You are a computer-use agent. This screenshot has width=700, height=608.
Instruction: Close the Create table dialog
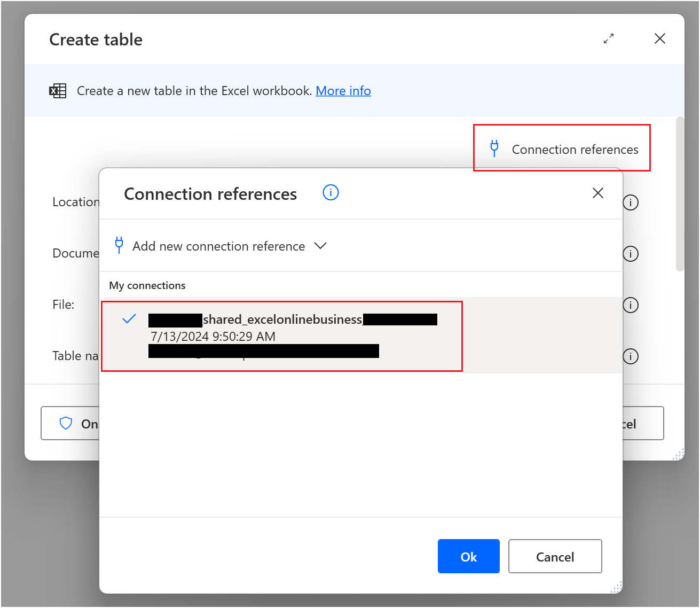click(660, 38)
